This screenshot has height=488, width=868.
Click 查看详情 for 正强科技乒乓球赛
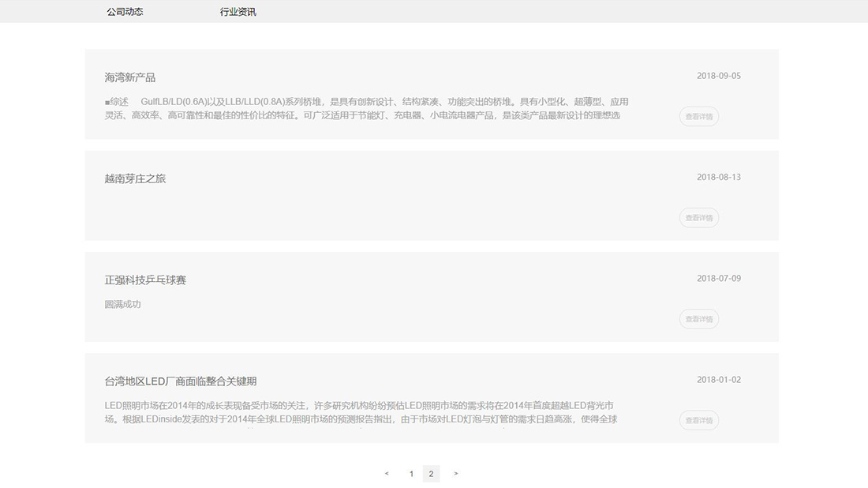click(698, 319)
